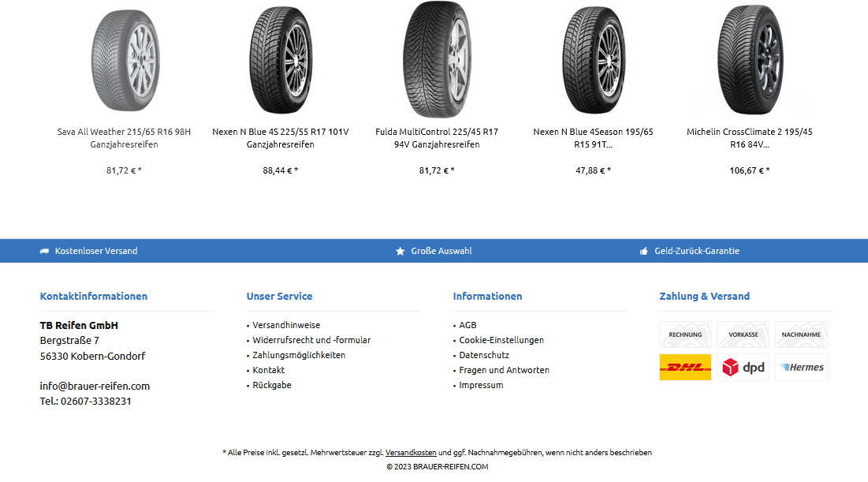This screenshot has width=868, height=482.
Task: Open the Fulda MultiControl 225/45 R17 product link
Action: pyautogui.click(x=437, y=138)
